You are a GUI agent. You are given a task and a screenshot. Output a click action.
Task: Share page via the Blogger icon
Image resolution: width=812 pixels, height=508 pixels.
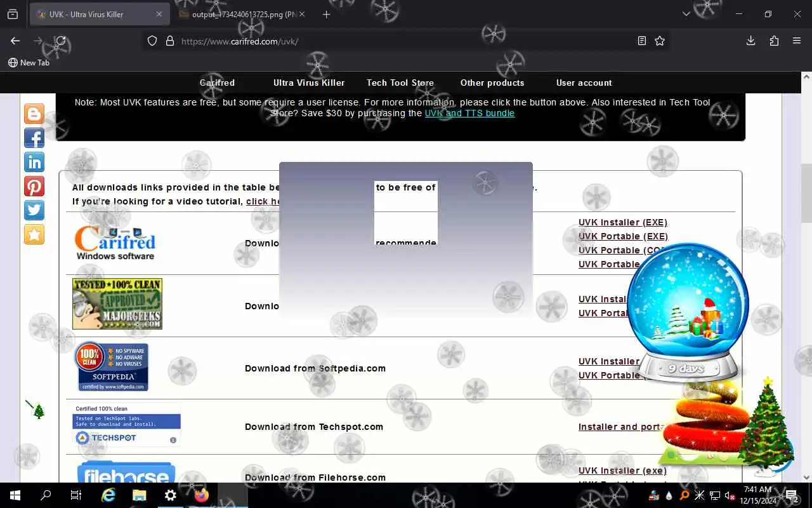(x=34, y=114)
